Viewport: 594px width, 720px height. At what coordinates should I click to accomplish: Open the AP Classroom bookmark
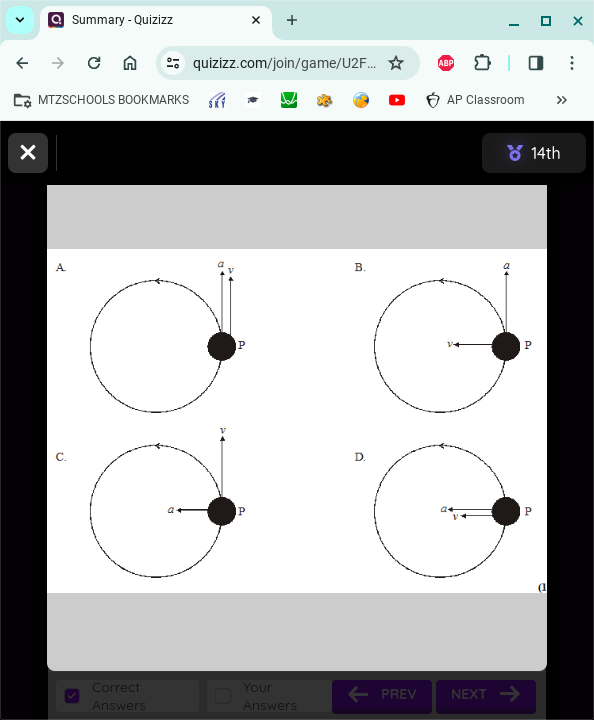475,100
